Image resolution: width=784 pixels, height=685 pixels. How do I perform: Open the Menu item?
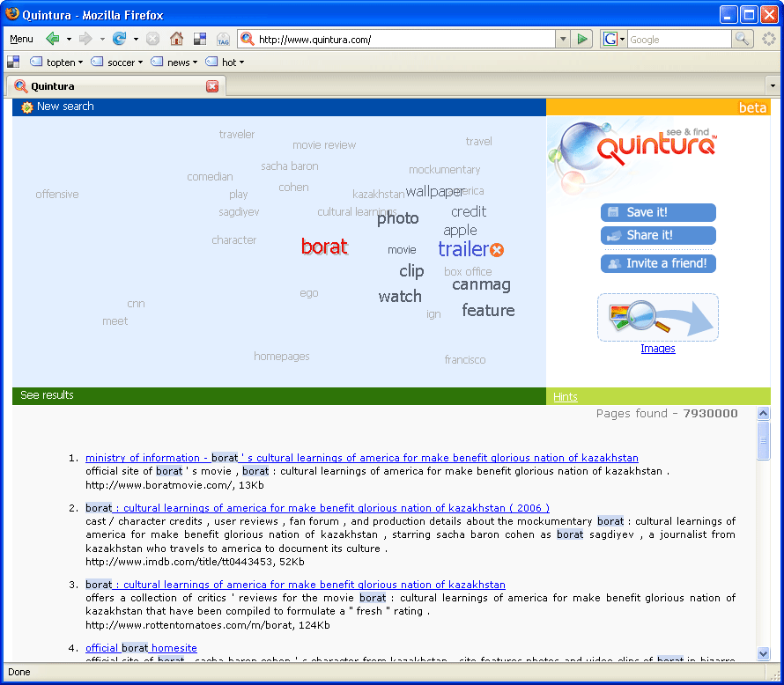tap(21, 39)
